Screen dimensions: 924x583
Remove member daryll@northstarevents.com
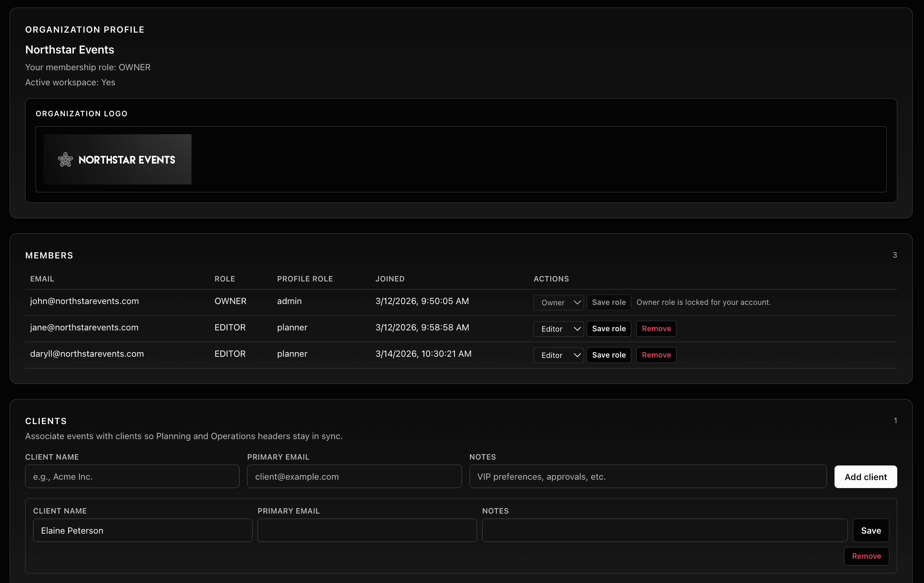656,355
